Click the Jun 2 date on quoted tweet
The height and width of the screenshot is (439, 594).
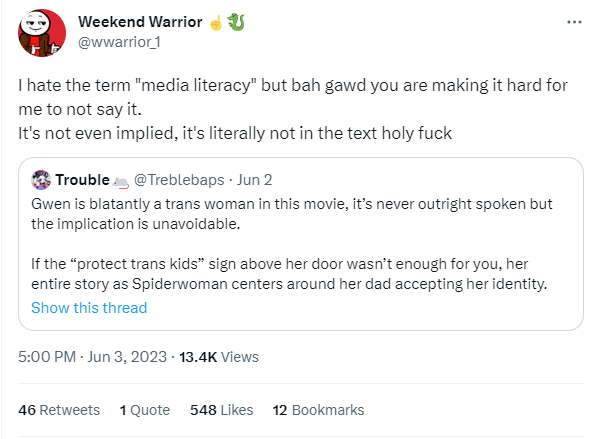(x=254, y=180)
